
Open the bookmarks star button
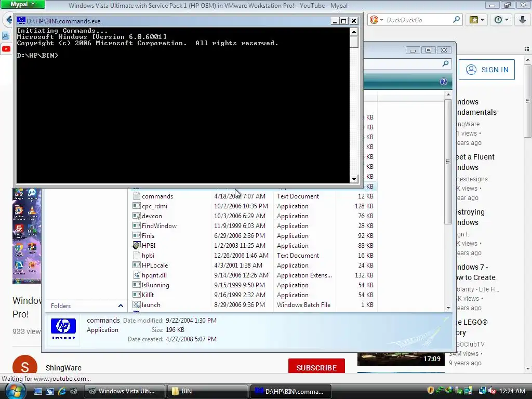coord(474,20)
